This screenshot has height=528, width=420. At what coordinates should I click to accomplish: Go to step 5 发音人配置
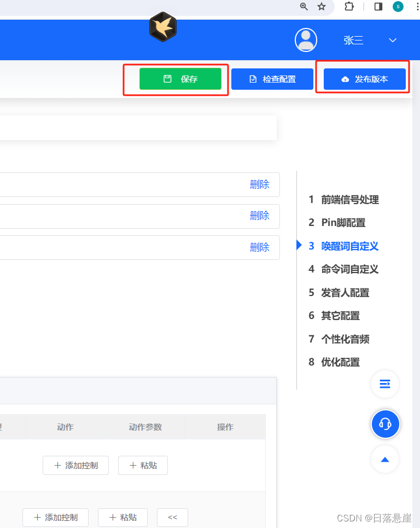click(339, 293)
